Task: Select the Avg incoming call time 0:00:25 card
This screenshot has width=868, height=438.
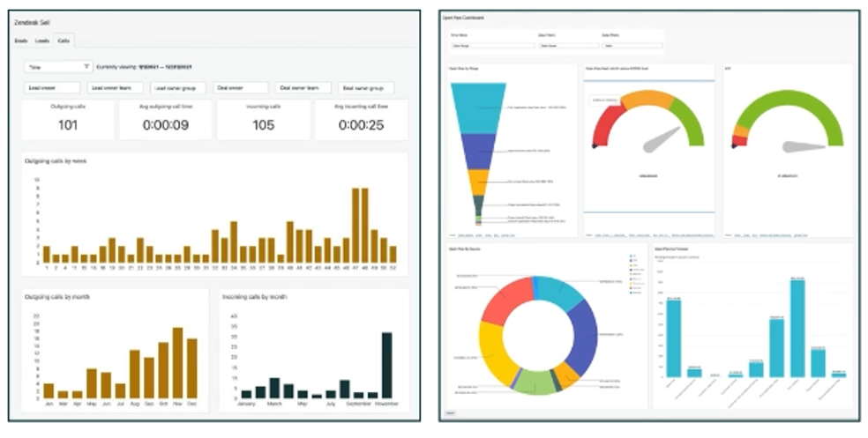Action: [x=361, y=120]
